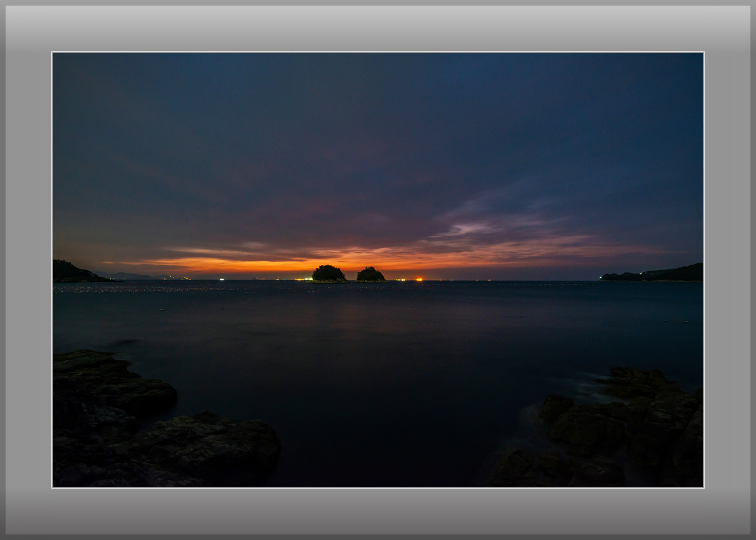756x540 pixels.
Task: Click the framed sunset seascape photo
Action: coord(378,270)
